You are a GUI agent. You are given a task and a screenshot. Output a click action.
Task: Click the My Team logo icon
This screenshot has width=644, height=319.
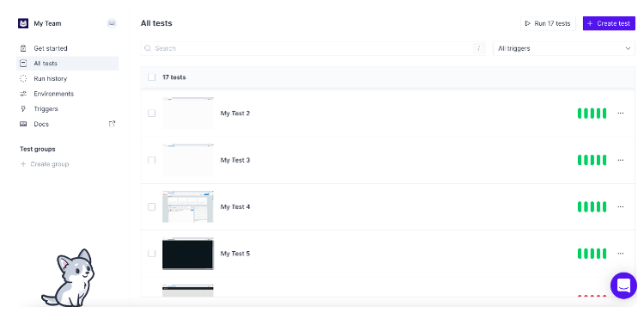[x=23, y=23]
